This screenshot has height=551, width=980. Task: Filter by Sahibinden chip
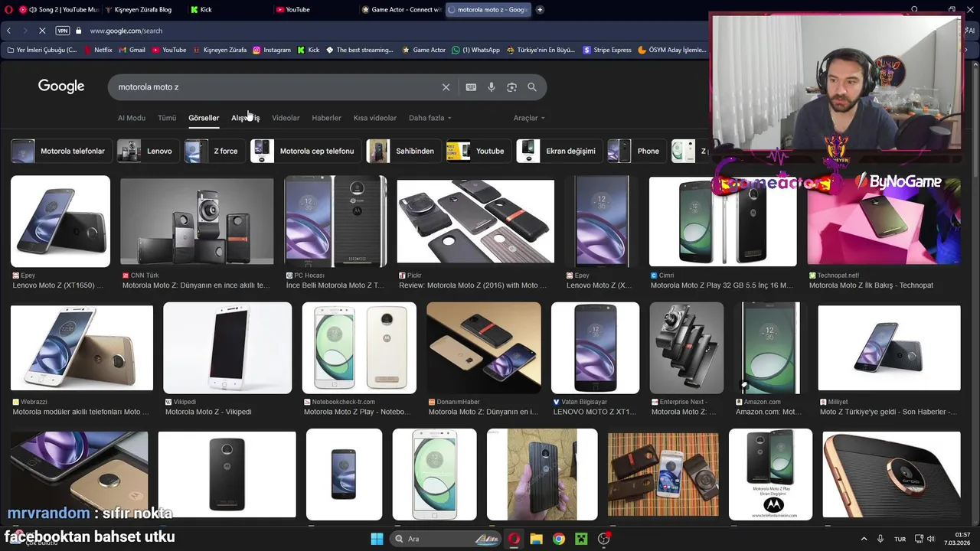402,151
